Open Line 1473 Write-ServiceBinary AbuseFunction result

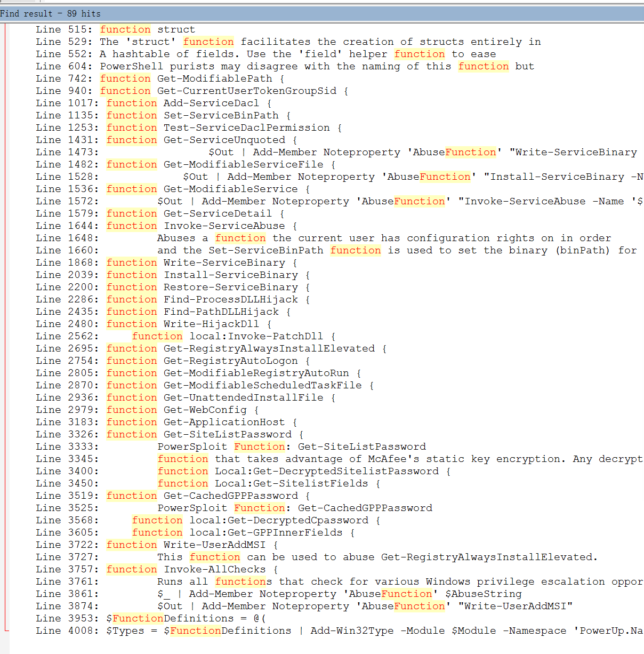[x=336, y=152]
